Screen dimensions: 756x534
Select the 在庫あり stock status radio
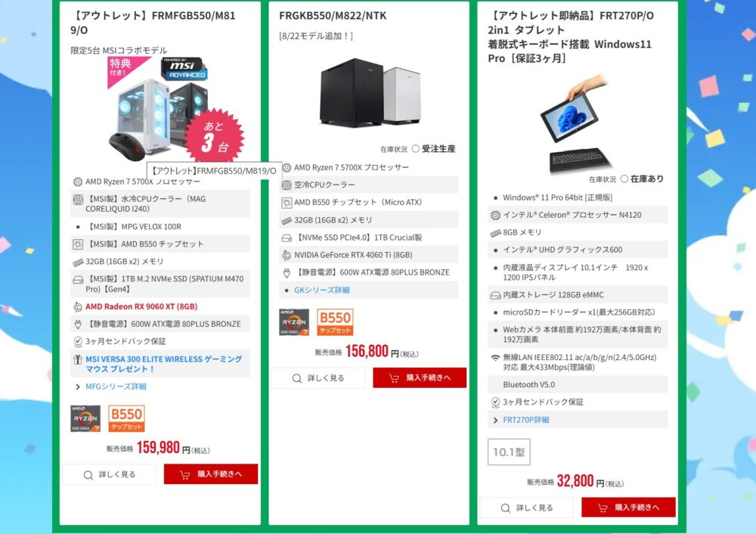click(624, 179)
